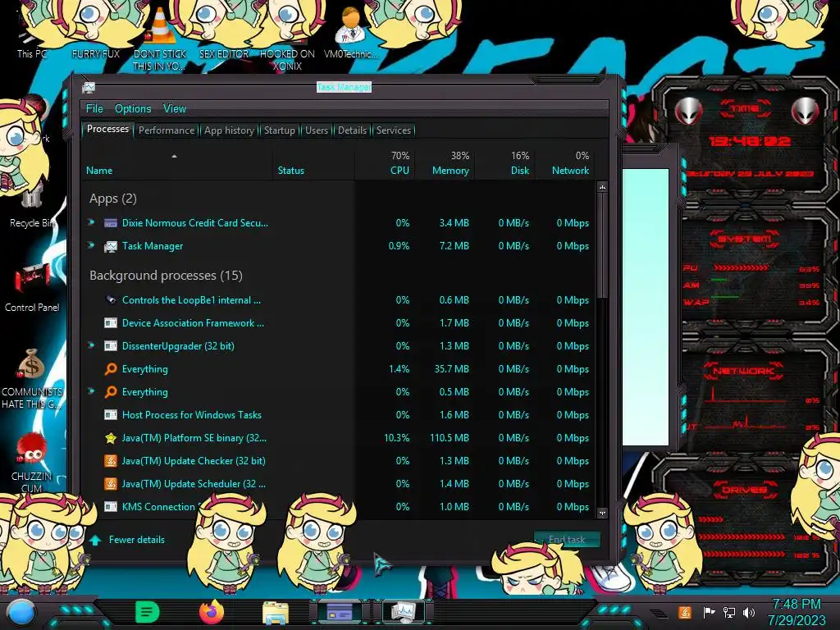Viewport: 840px width, 630px height.
Task: Click the process list scrollbar thumb
Action: click(602, 245)
